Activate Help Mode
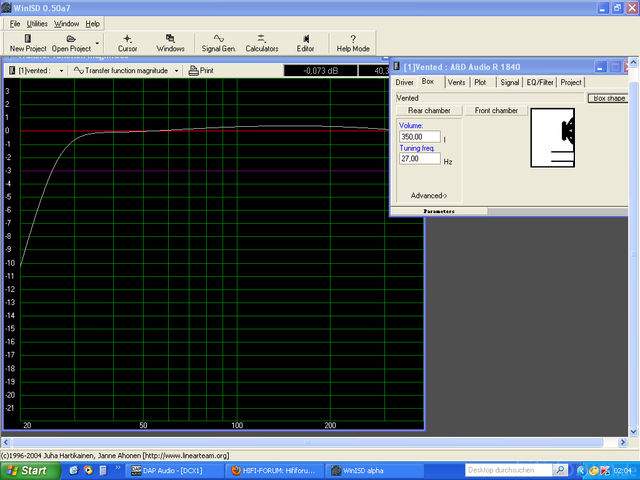This screenshot has height=480, width=640. tap(353, 43)
